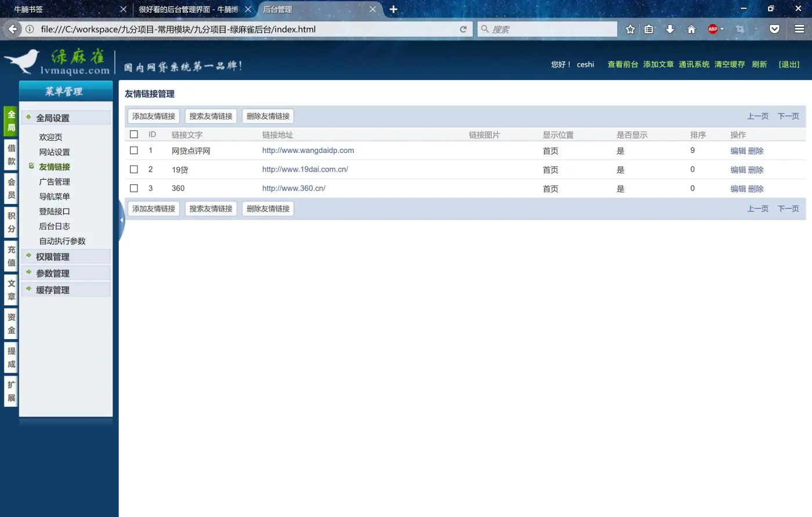Check the box for the 19贷 row
This screenshot has width=812, height=517.
pos(134,169)
